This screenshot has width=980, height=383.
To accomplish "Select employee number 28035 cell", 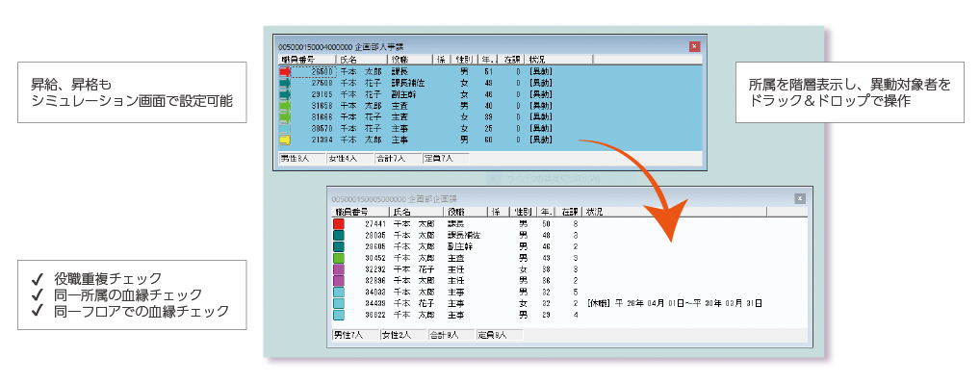I will click(x=376, y=235).
